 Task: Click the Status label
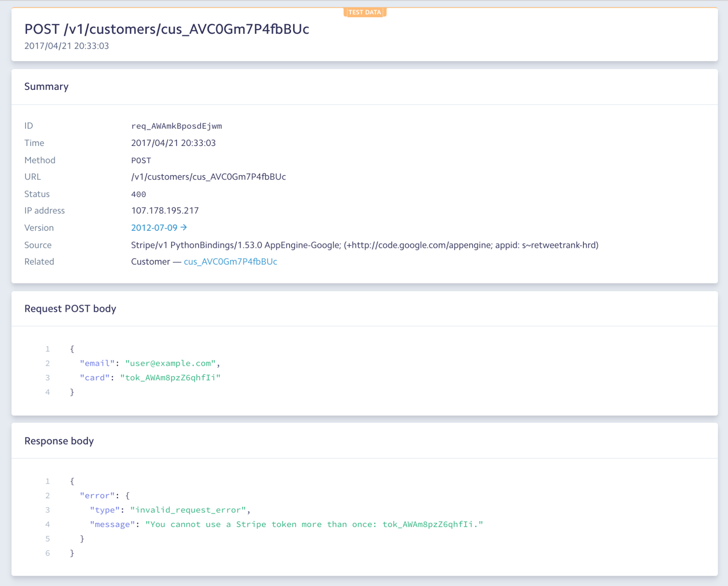(37, 194)
